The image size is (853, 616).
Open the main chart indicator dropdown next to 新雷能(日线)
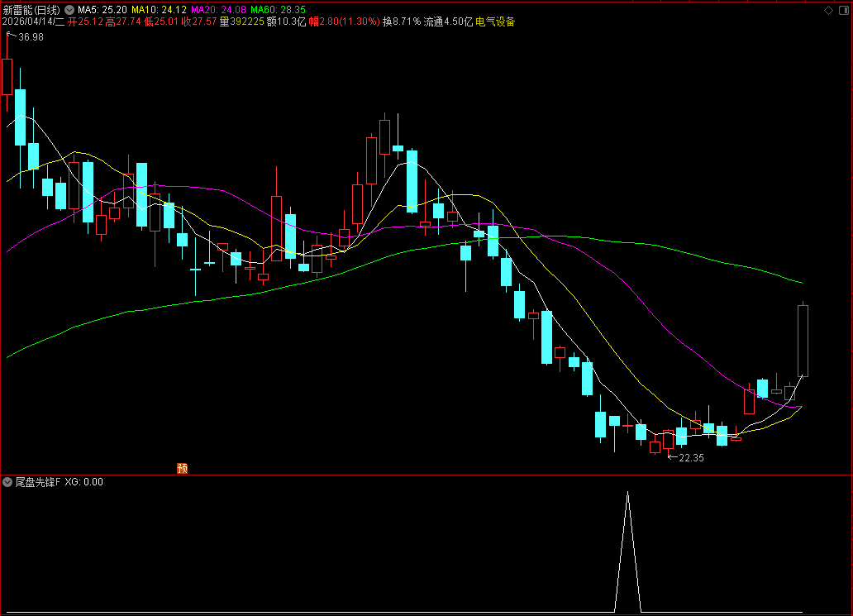point(69,10)
